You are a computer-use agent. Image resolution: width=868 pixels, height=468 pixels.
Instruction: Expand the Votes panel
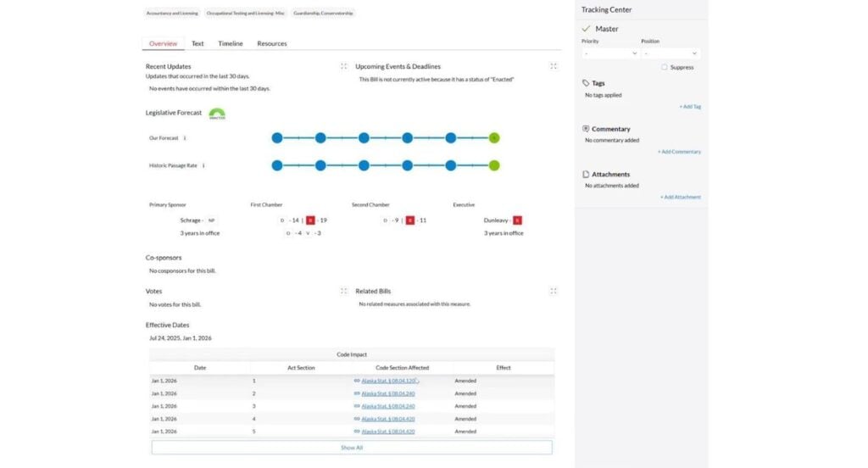tap(343, 291)
